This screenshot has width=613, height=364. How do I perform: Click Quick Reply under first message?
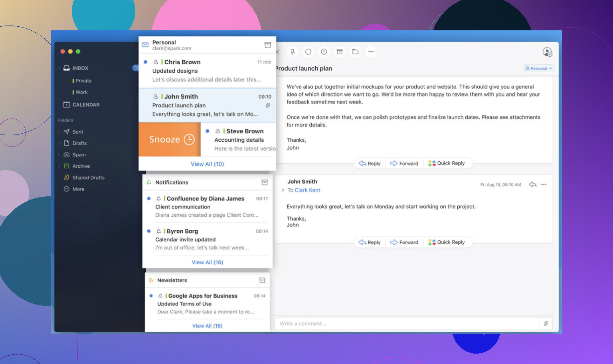click(447, 163)
